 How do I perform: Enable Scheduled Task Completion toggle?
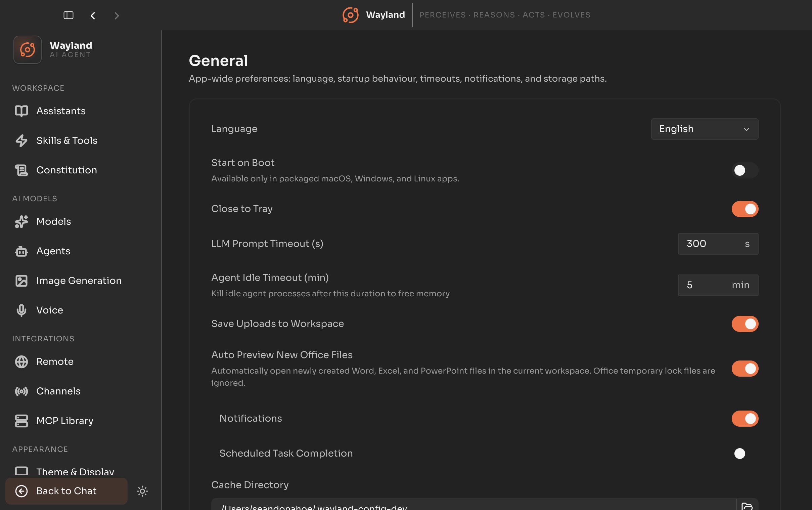[x=745, y=454]
